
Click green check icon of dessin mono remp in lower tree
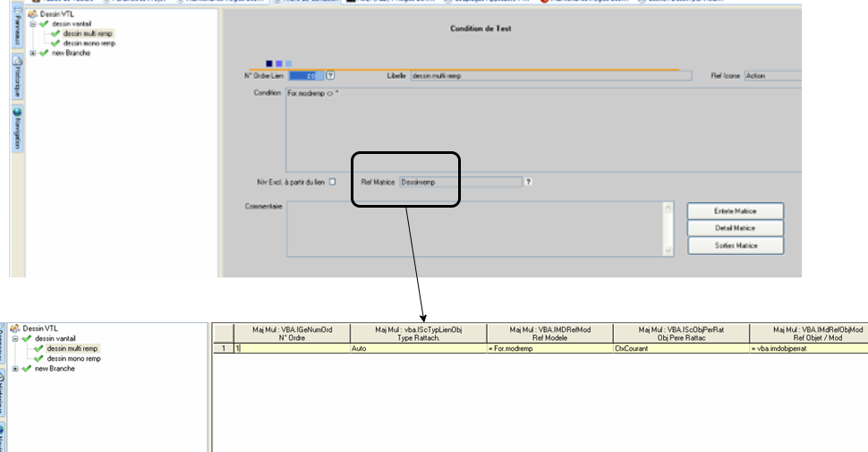click(x=38, y=359)
